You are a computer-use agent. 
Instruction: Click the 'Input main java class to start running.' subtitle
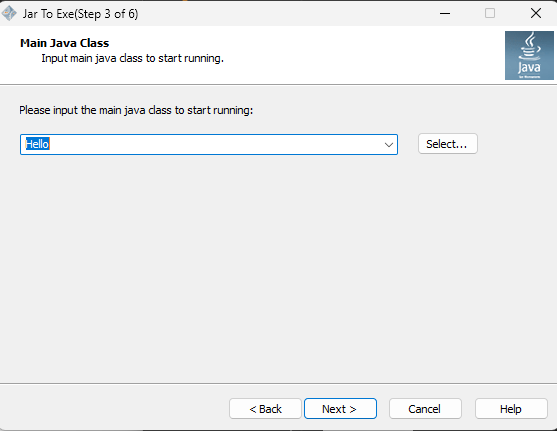click(x=133, y=58)
